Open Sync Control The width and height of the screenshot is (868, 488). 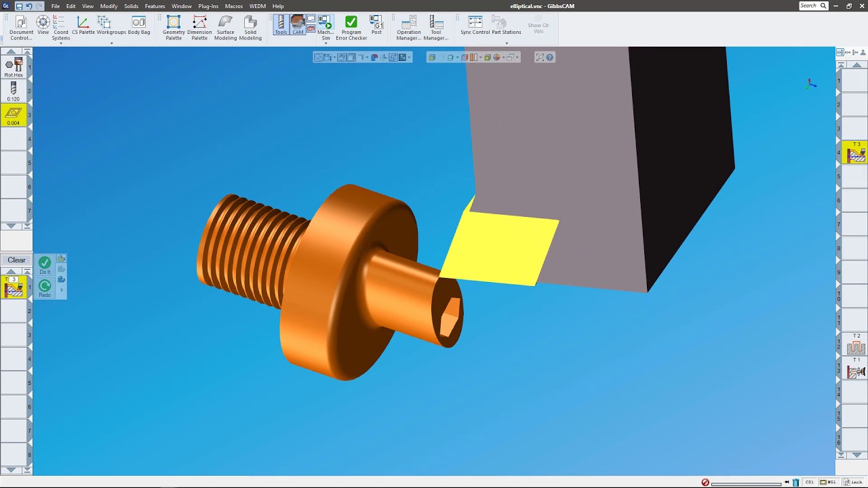point(475,26)
